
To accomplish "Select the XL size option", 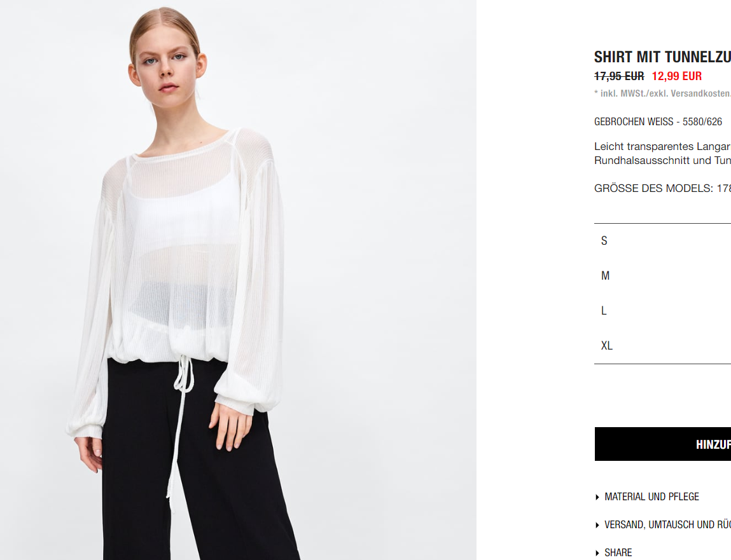I will pos(662,346).
